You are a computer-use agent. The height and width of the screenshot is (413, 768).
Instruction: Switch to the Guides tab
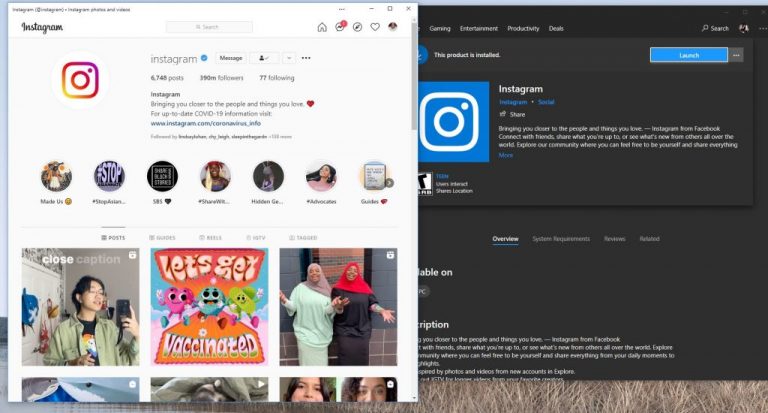click(x=162, y=238)
